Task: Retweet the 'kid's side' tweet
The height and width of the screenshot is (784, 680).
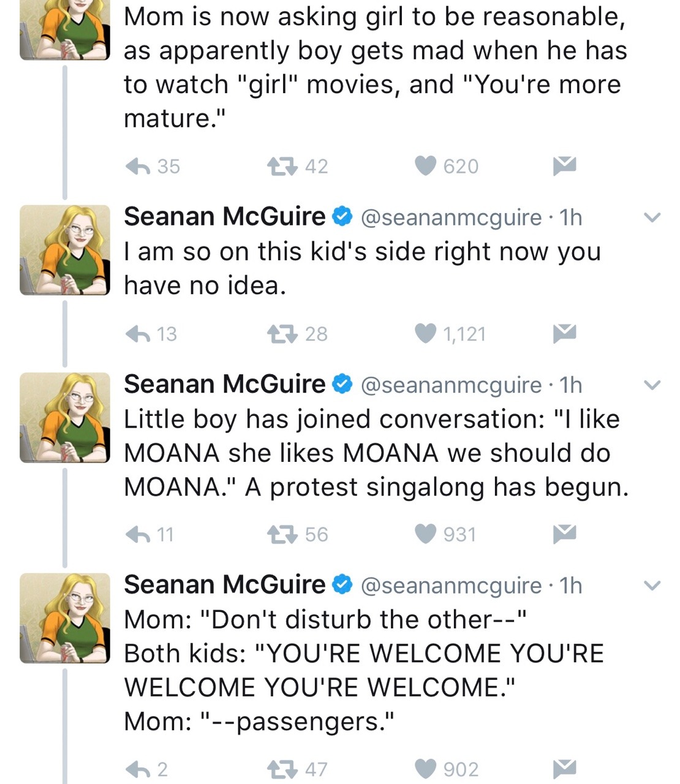Action: (282, 334)
